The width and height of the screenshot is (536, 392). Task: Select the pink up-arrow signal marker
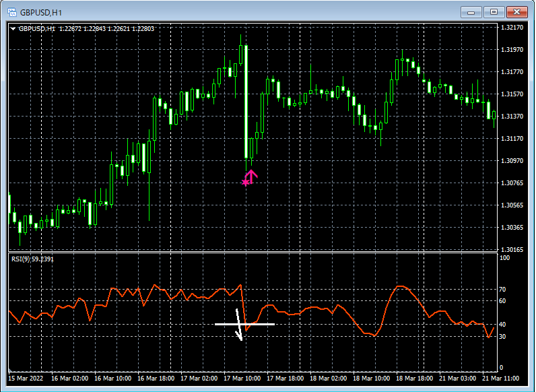pyautogui.click(x=251, y=176)
